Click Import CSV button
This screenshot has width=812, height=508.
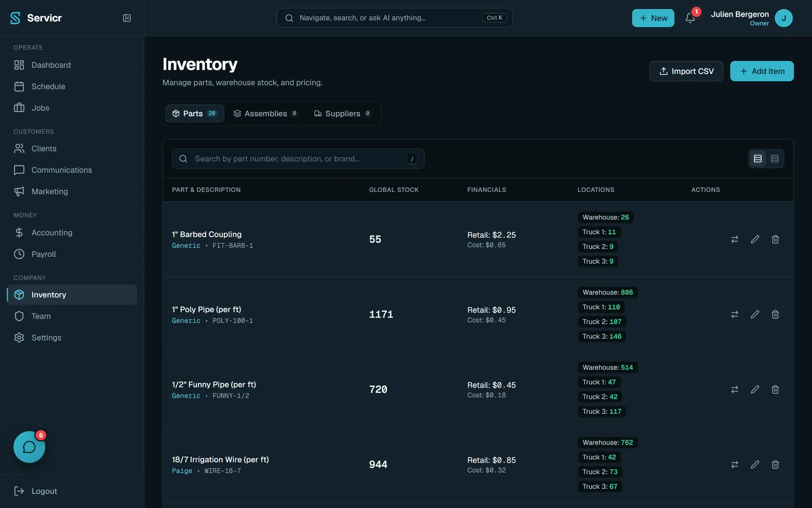(x=686, y=71)
